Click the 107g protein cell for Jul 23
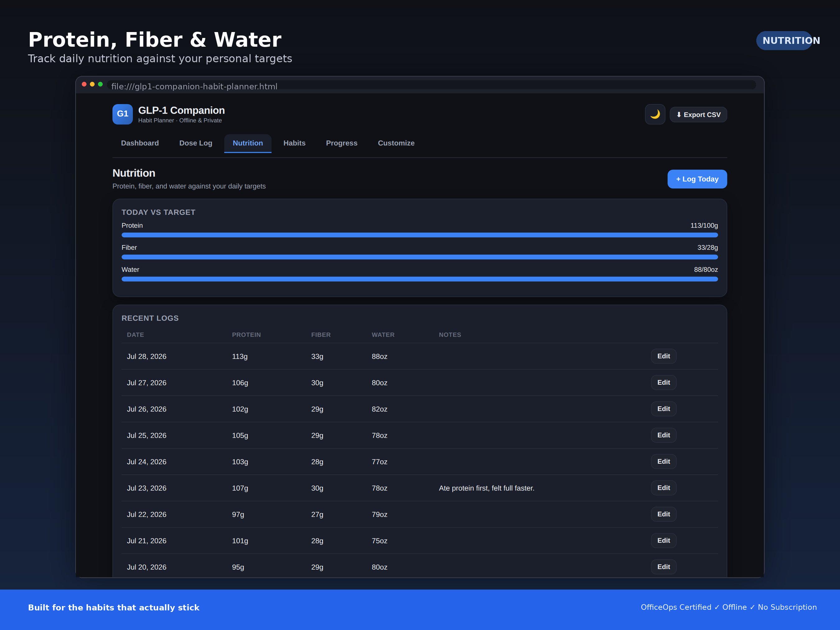The image size is (840, 630). click(x=240, y=488)
